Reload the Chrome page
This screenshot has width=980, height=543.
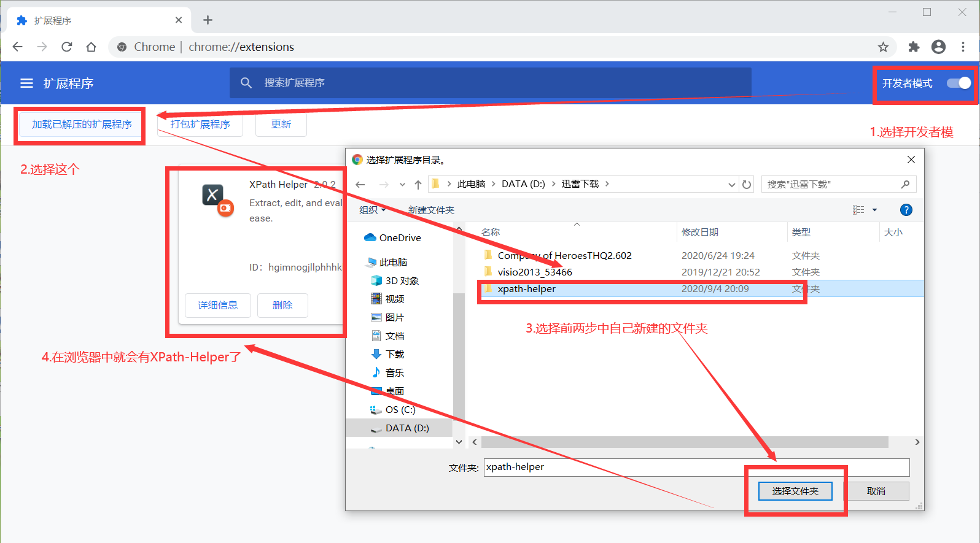click(67, 47)
